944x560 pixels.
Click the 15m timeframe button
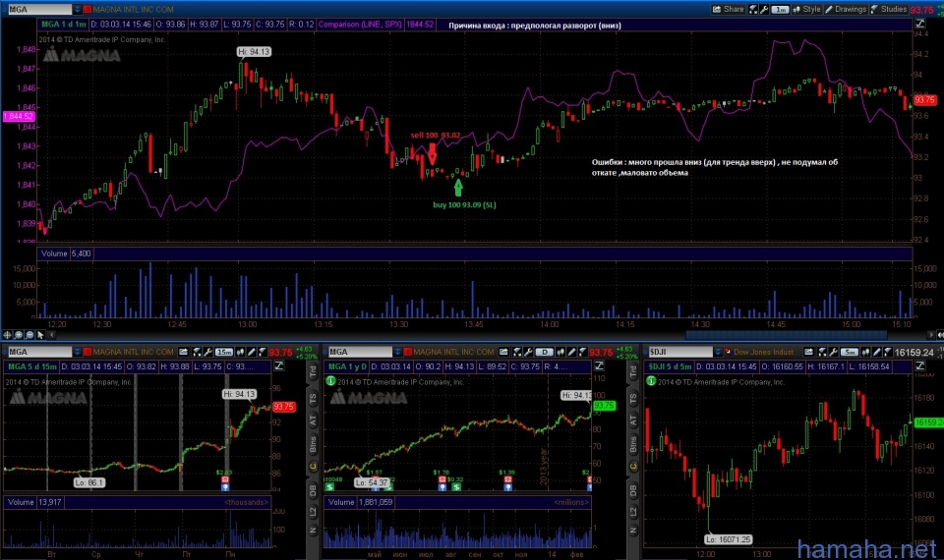pyautogui.click(x=224, y=352)
